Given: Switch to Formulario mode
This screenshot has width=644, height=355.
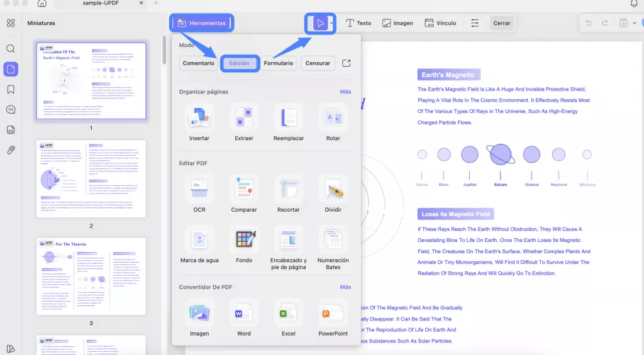Looking at the screenshot, I should pyautogui.click(x=279, y=63).
